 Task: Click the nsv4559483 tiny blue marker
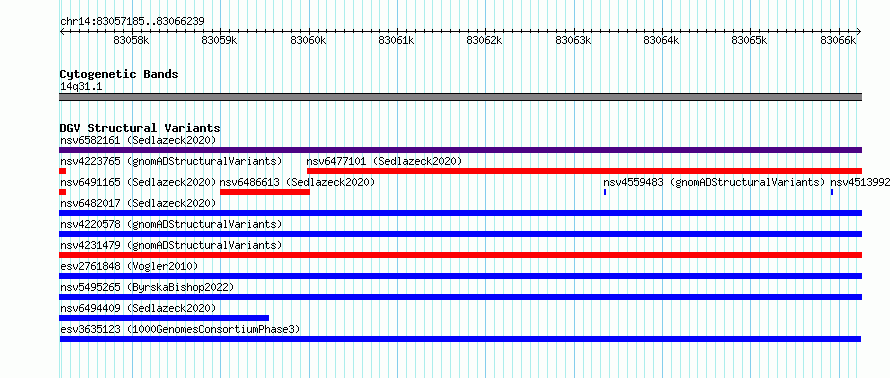pyautogui.click(x=605, y=192)
